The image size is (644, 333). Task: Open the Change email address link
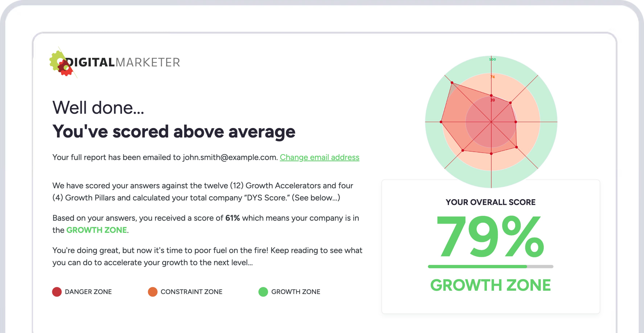pos(319,157)
